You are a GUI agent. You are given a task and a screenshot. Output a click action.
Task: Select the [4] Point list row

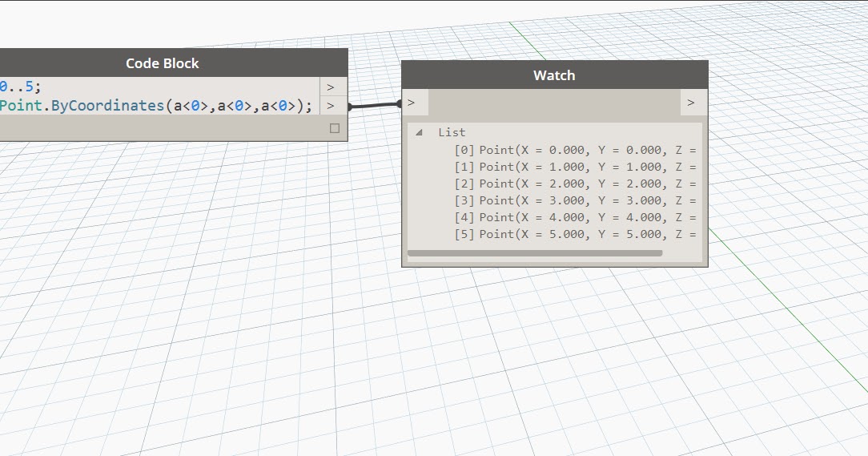point(575,218)
